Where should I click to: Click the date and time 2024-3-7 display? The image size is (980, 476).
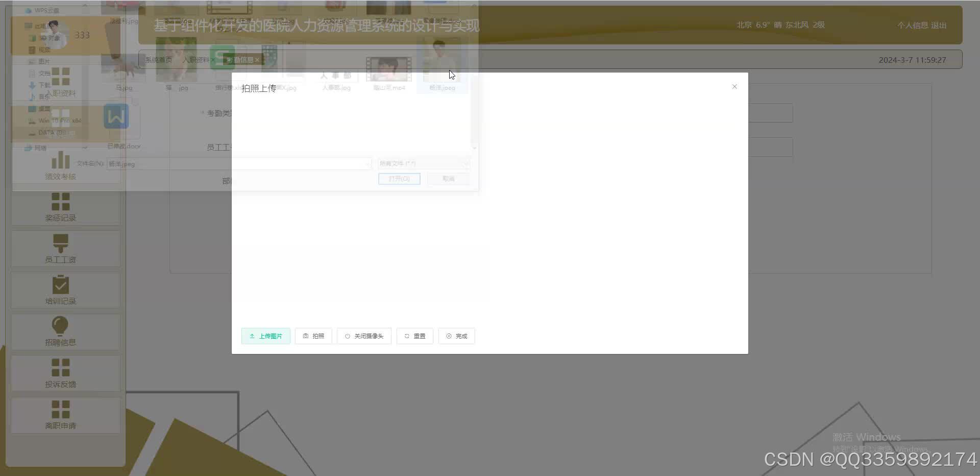(x=912, y=60)
